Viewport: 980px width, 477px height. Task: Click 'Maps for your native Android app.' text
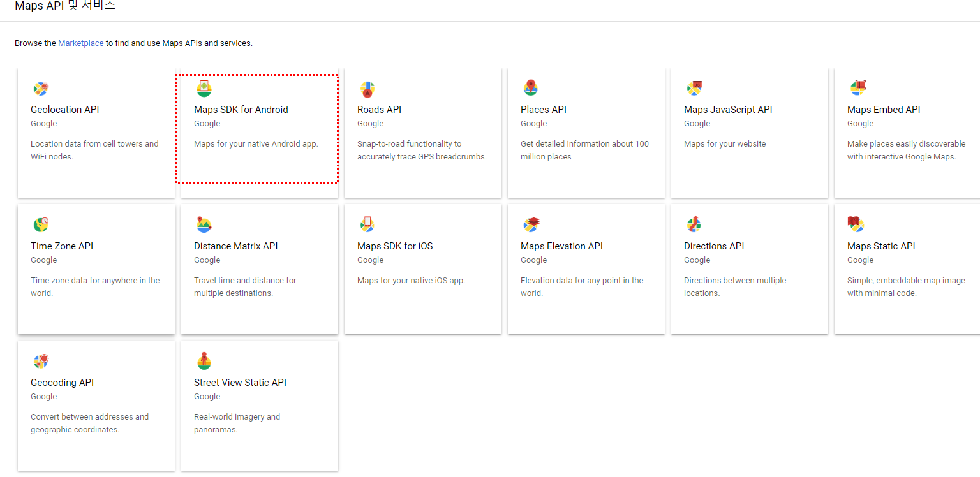(x=256, y=144)
